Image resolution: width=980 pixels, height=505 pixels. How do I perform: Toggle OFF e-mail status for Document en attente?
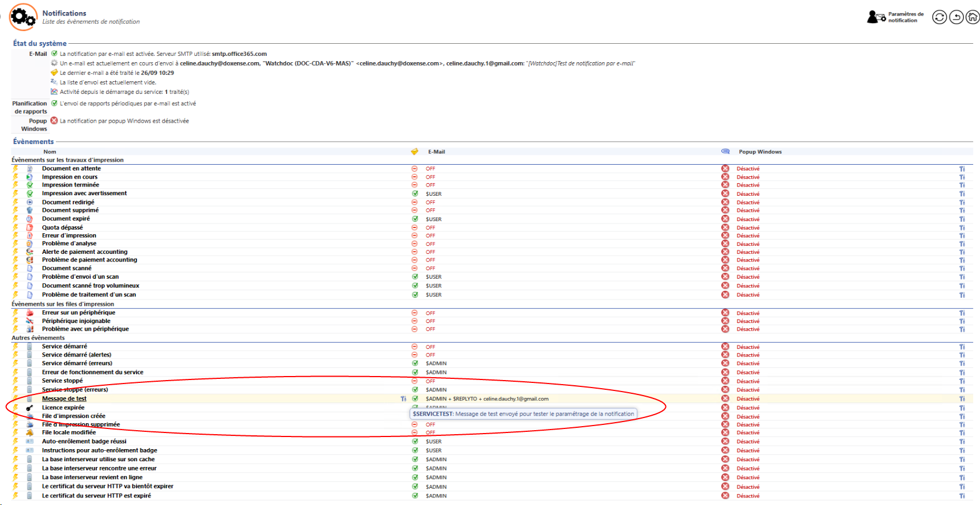point(414,169)
